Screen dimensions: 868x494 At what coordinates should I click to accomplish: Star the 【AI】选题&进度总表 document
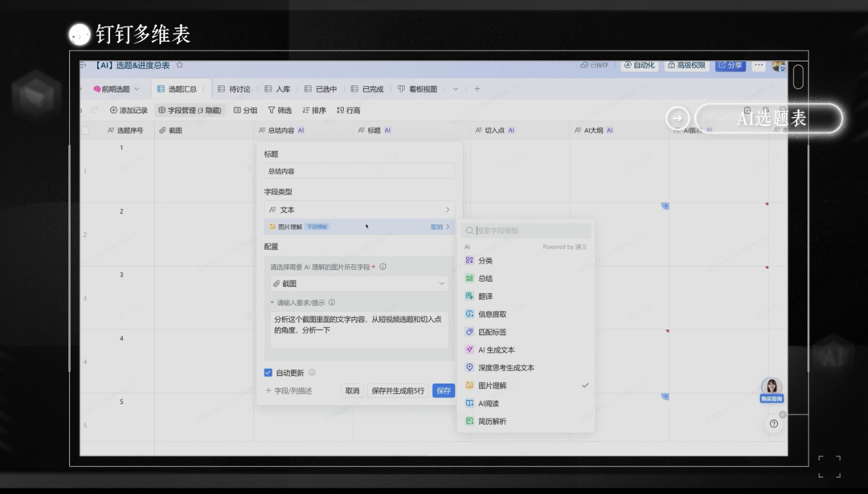(179, 65)
